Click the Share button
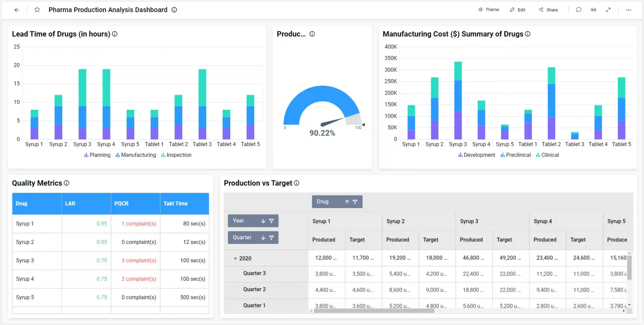The height and width of the screenshot is (325, 644). pos(548,10)
